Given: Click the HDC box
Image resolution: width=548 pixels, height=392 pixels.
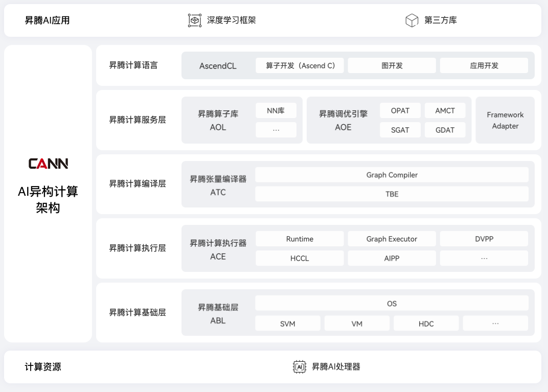Looking at the screenshot, I should pos(426,324).
